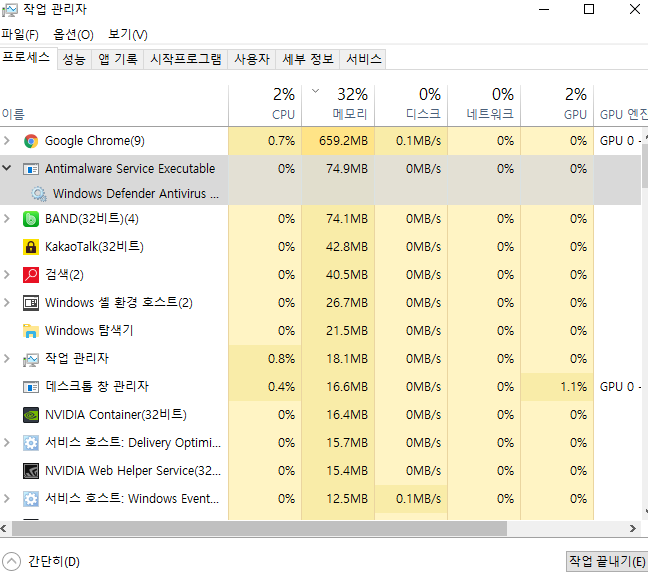The width and height of the screenshot is (648, 586).
Task: Open the 파일(F) menu
Action: point(20,34)
